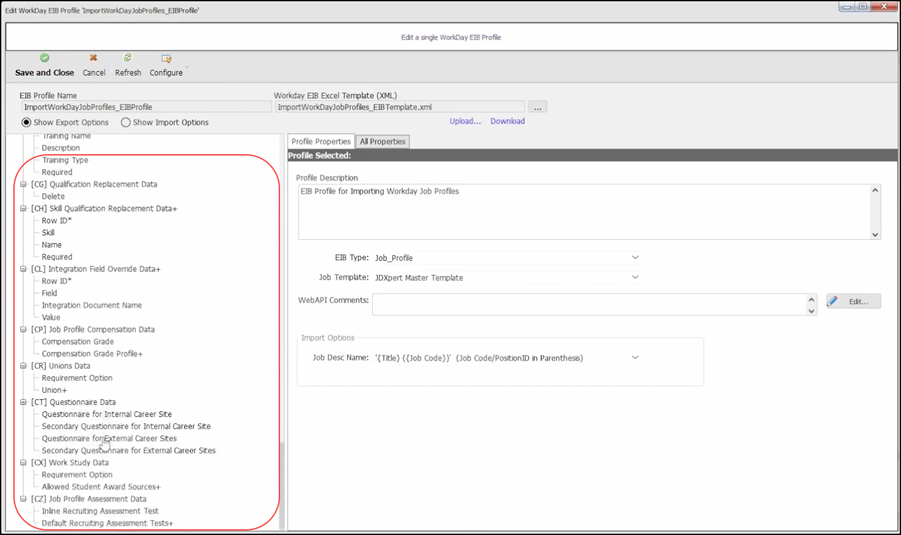Collapse the [CT] Questionnaire Data tree node
This screenshot has height=535, width=901.
[x=24, y=402]
